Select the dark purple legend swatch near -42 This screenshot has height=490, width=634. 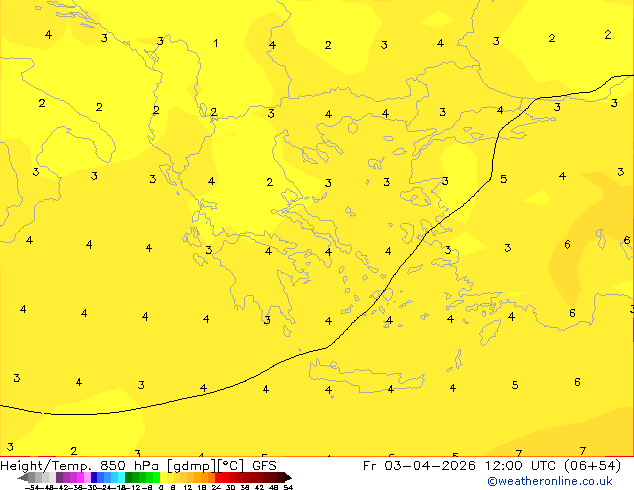[59, 477]
